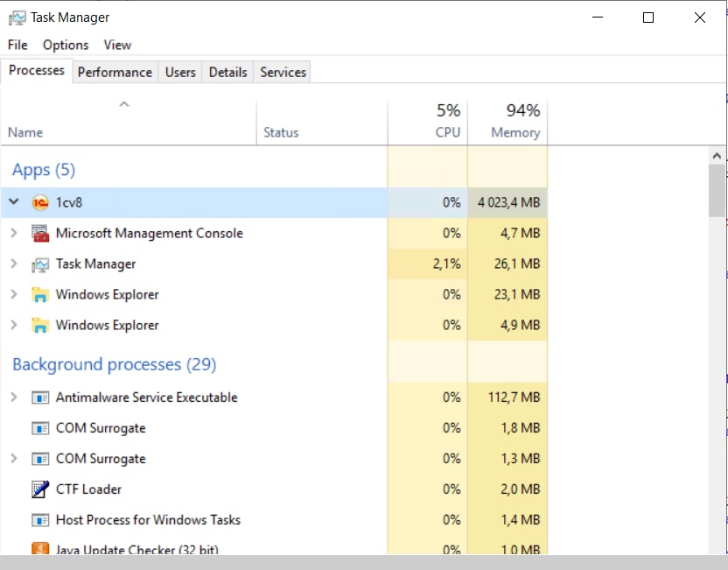728x570 pixels.
Task: Expand the Microsoft Management Console entry
Action: pyautogui.click(x=13, y=234)
